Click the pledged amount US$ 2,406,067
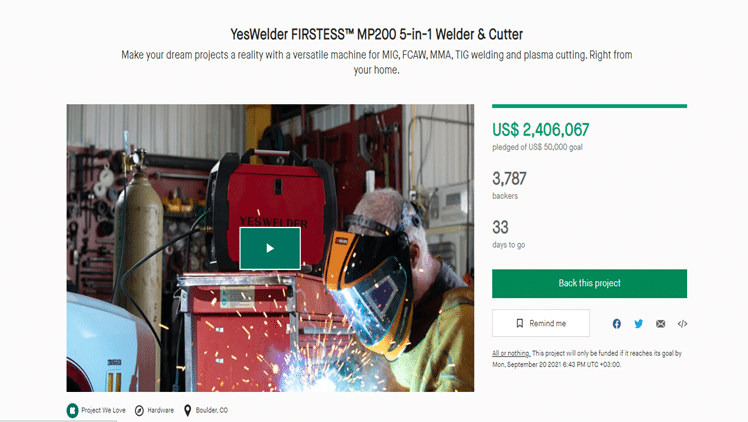Image resolution: width=748 pixels, height=422 pixels. pos(540,129)
